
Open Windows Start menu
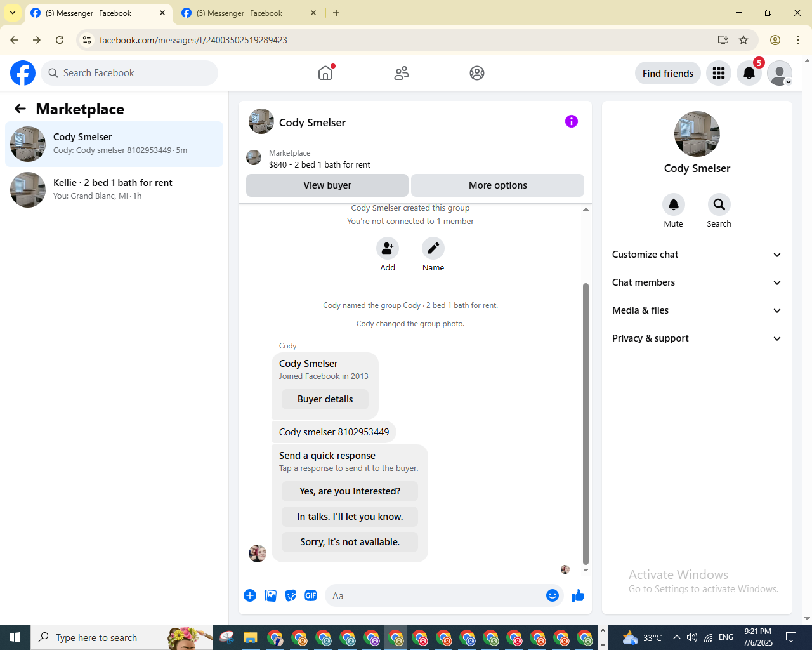click(15, 637)
